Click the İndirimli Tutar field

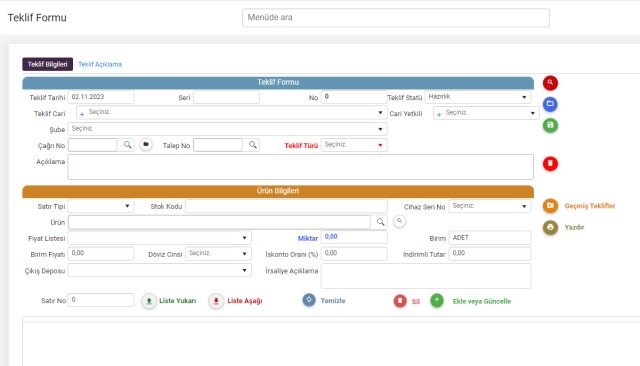click(490, 253)
